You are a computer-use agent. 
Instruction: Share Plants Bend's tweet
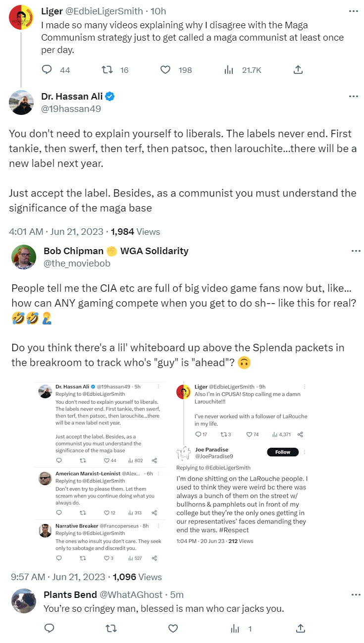(x=300, y=628)
